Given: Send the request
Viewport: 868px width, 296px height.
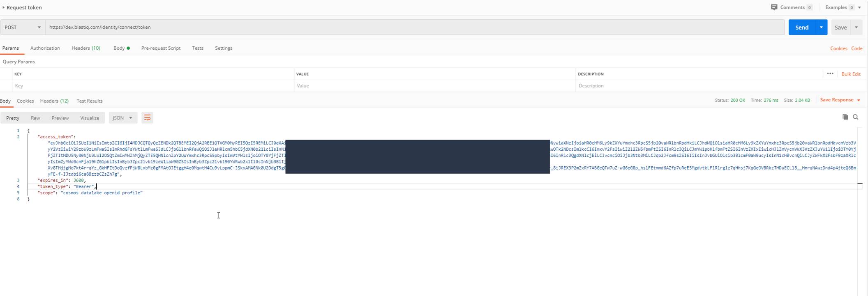Looking at the screenshot, I should [x=802, y=27].
